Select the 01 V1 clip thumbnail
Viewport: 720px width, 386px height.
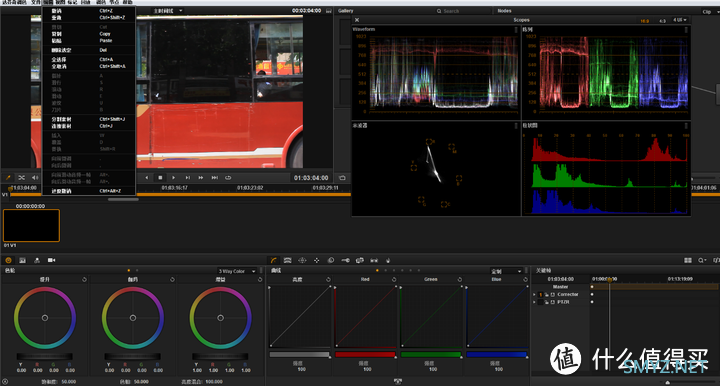[x=31, y=225]
